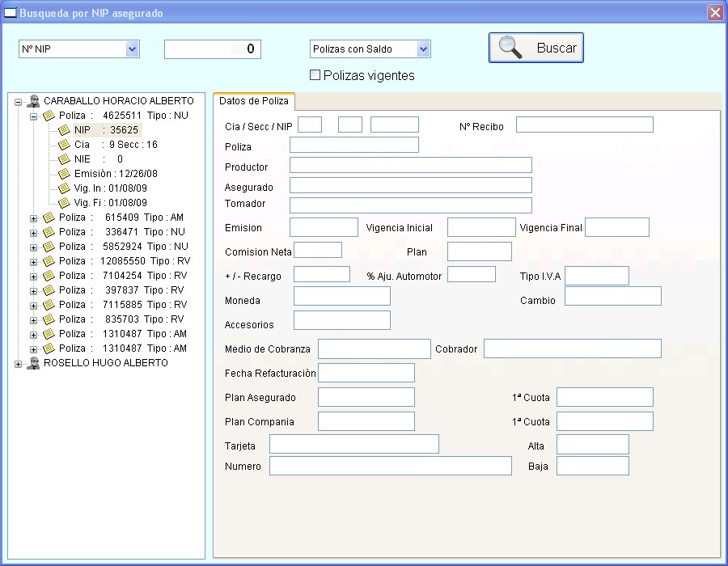Click the policy icon for Poliza 7104254
This screenshot has width=728, height=566.
coord(49,276)
